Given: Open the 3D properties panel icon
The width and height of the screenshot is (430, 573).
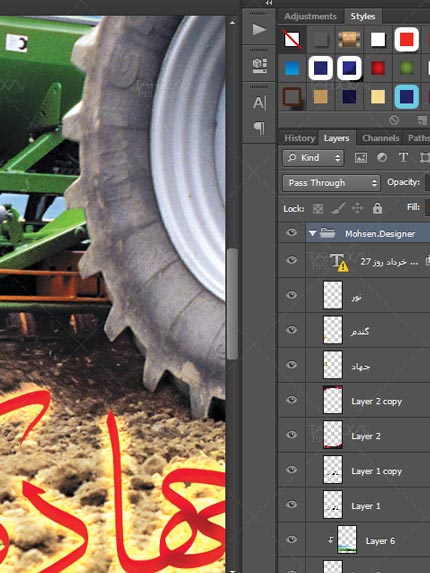Looking at the screenshot, I should click(259, 65).
